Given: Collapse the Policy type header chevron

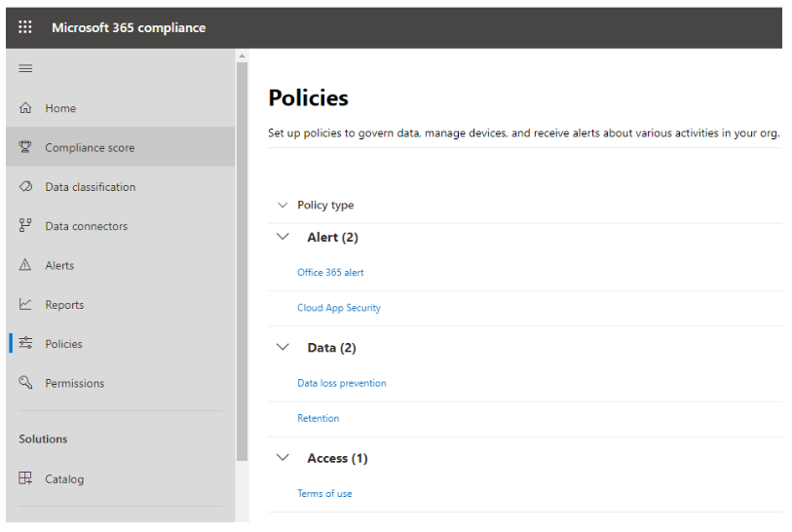Looking at the screenshot, I should coord(283,206).
